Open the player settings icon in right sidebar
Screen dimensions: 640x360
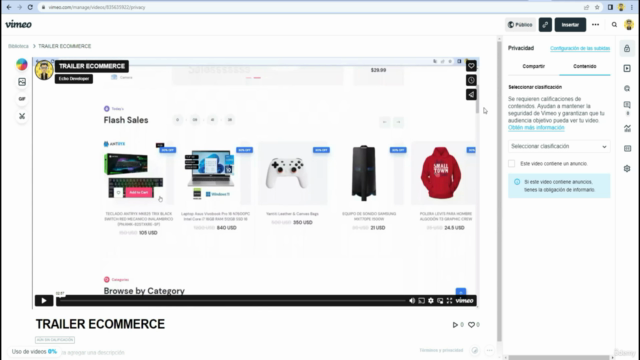point(627,68)
